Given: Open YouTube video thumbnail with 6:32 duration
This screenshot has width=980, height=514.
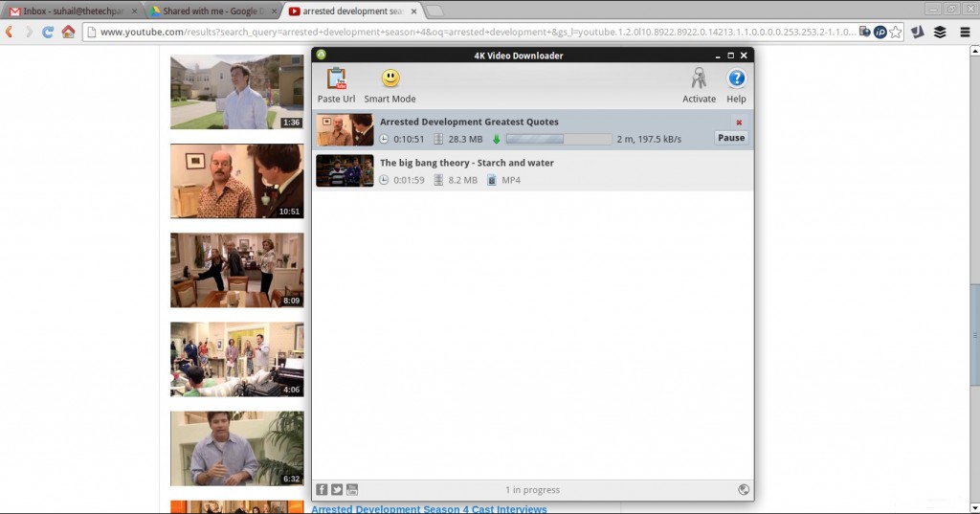Looking at the screenshot, I should (237, 448).
